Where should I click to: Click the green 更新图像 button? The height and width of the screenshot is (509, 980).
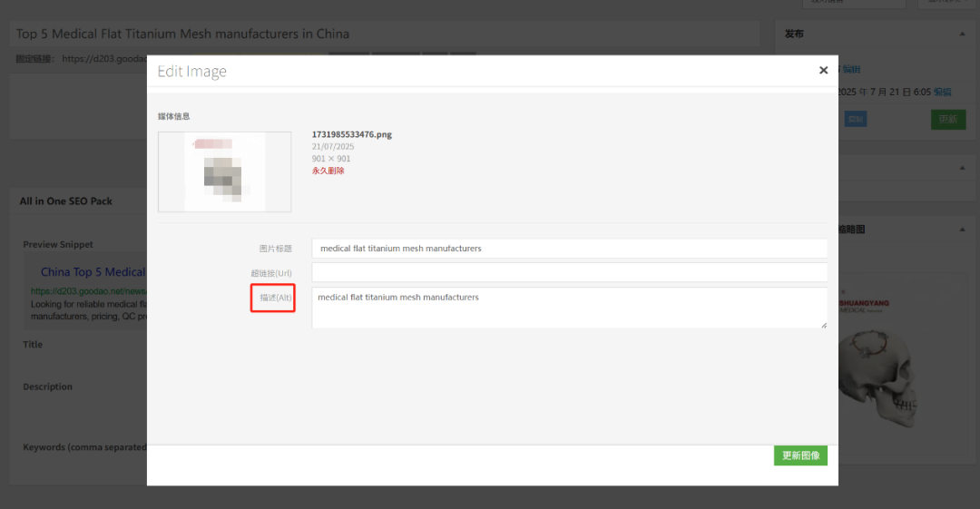[800, 455]
